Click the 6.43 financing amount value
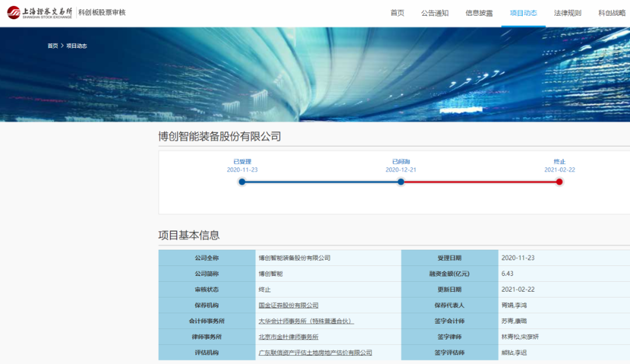Screen dimensions: 630x364 pyautogui.click(x=507, y=274)
